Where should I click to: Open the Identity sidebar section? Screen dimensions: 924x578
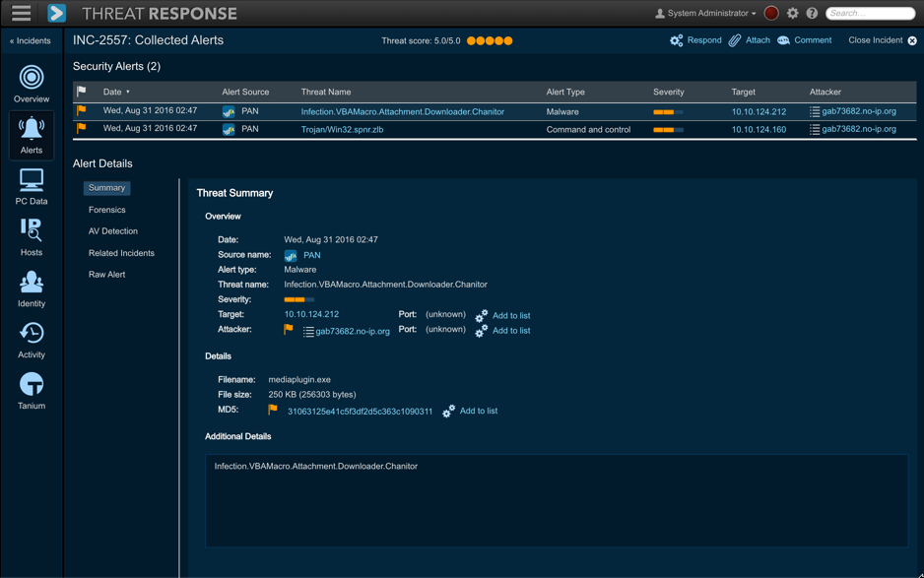tap(32, 289)
